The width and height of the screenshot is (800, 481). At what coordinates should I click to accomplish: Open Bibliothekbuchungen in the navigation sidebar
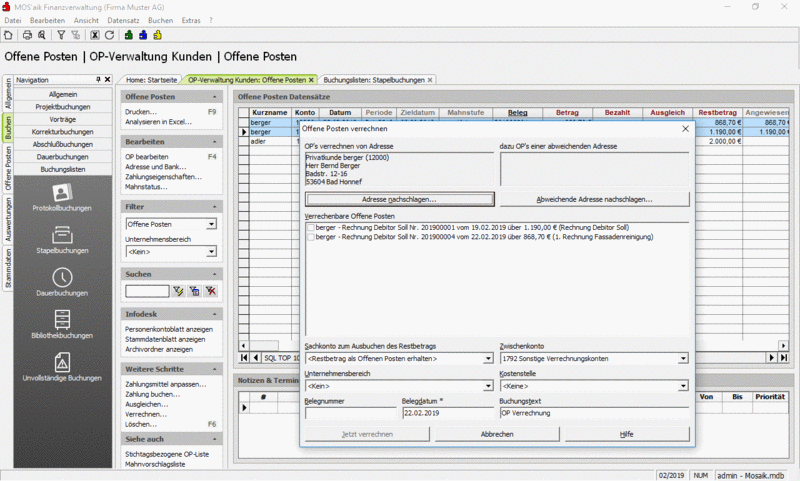coord(62,324)
